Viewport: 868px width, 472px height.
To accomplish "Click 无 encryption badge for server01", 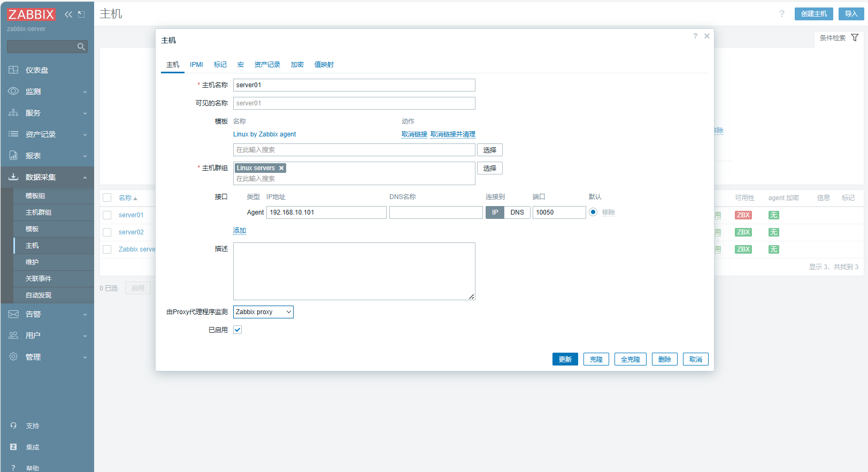I will pyautogui.click(x=773, y=215).
